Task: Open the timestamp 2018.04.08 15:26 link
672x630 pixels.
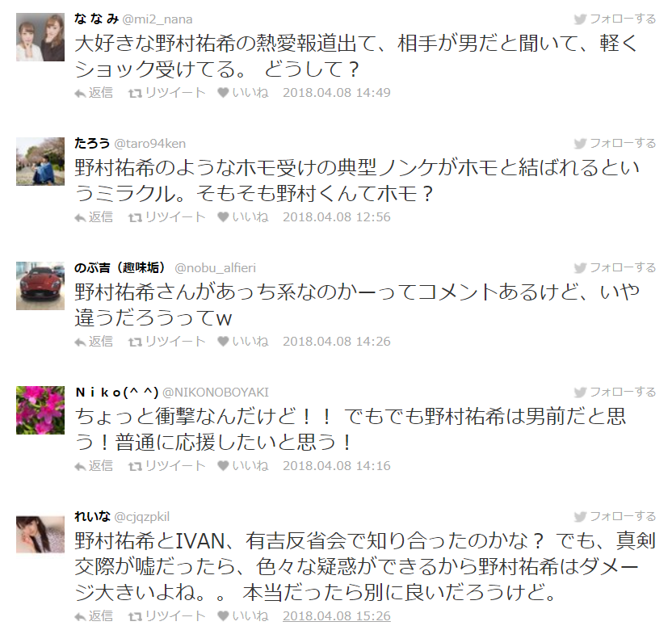Action: (337, 615)
